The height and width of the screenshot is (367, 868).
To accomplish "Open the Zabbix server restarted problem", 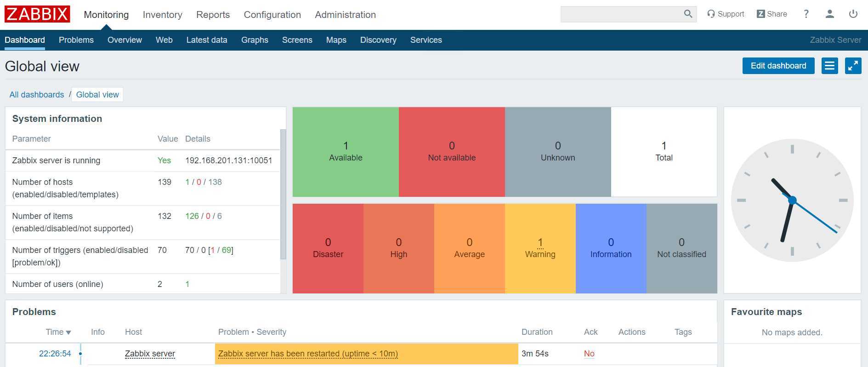I will [x=308, y=354].
